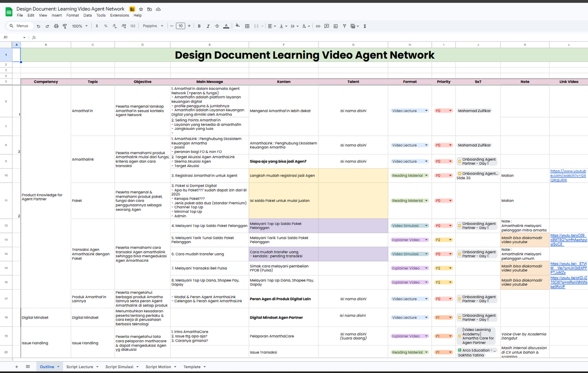The height and width of the screenshot is (373, 588).
Task: Open the text color picker
Action: pos(226,26)
